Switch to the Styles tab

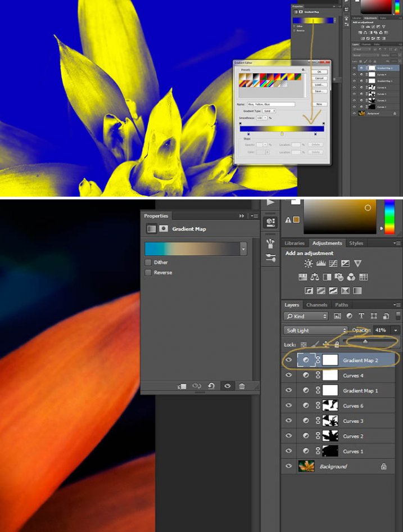356,243
